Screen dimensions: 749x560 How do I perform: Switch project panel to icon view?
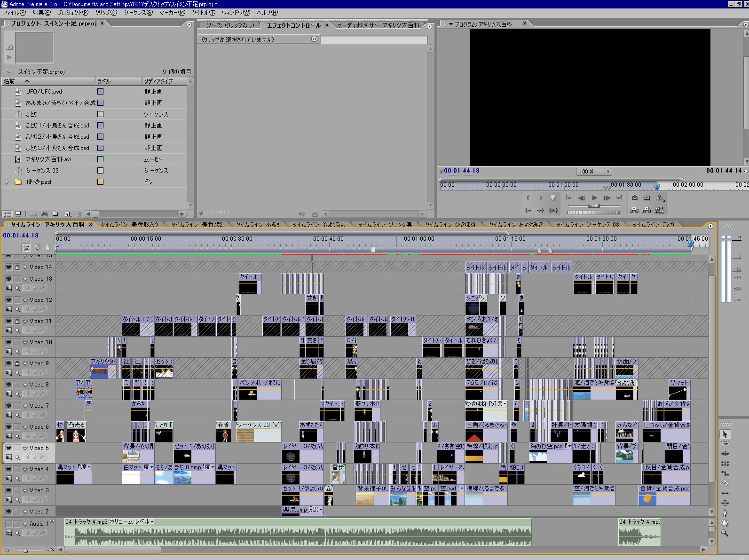pyautogui.click(x=18, y=214)
